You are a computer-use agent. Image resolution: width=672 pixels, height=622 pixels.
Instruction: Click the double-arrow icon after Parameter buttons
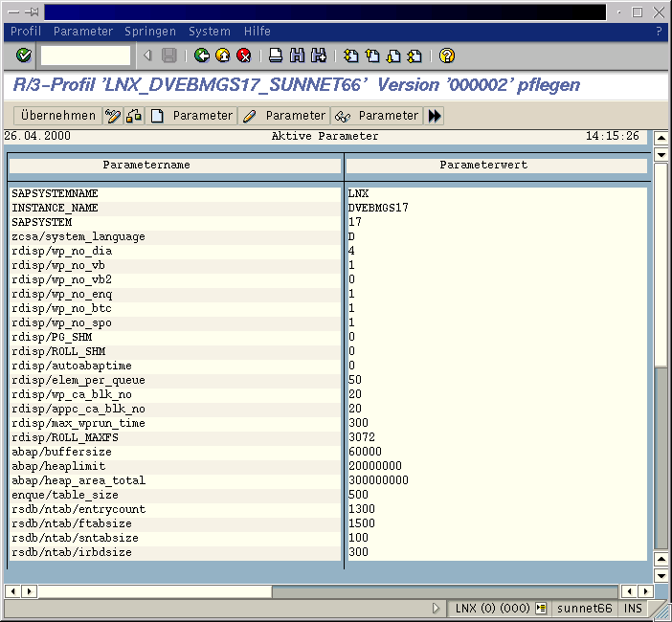(435, 116)
